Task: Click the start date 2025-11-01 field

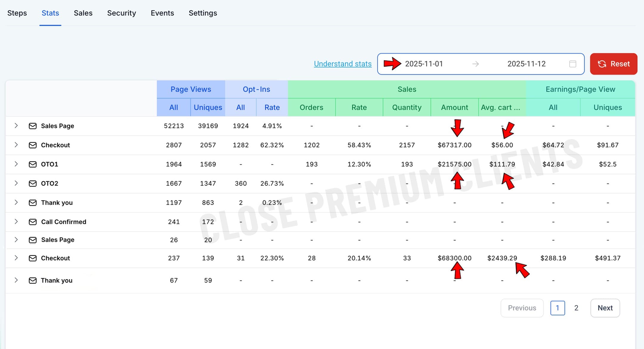Action: 424,64
